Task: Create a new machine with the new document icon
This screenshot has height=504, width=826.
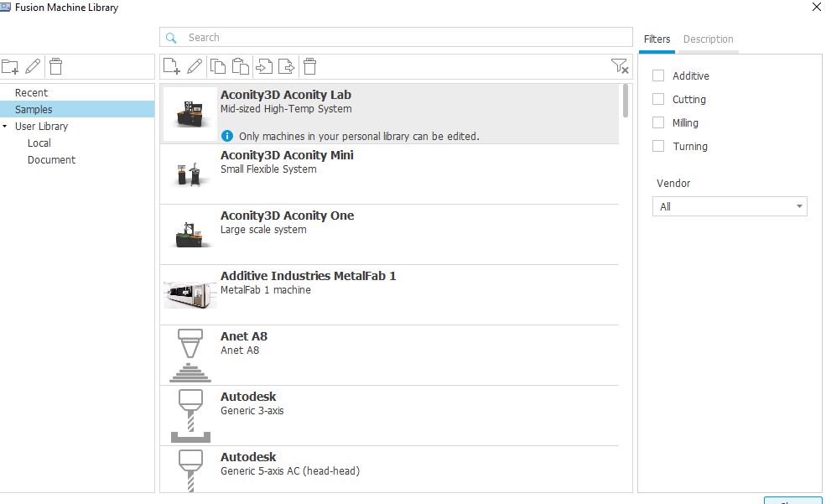Action: (171, 66)
